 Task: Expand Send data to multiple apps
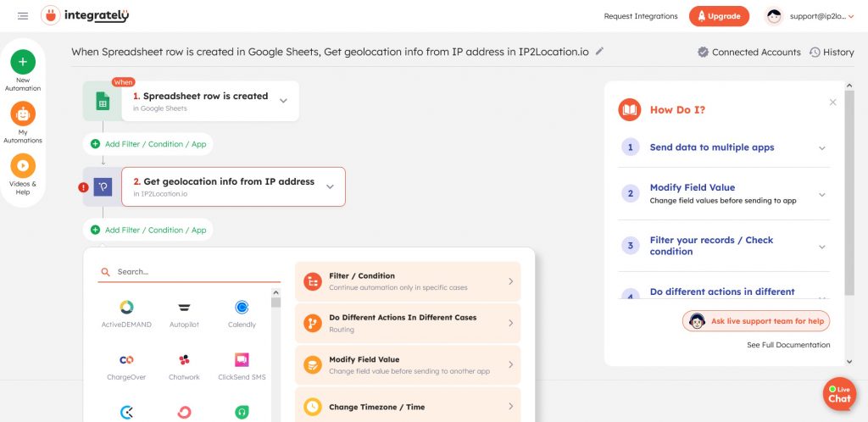point(821,147)
